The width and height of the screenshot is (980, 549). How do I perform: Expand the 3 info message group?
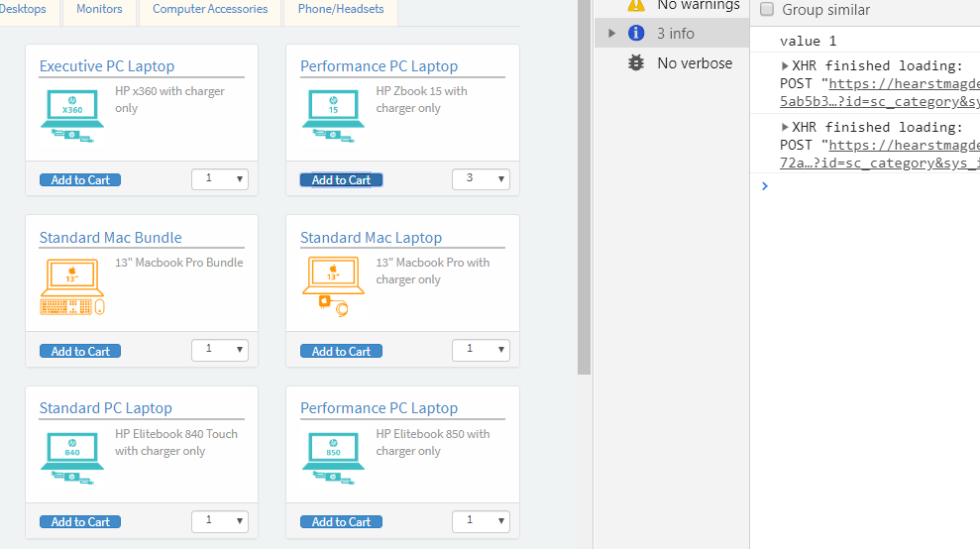(x=611, y=33)
